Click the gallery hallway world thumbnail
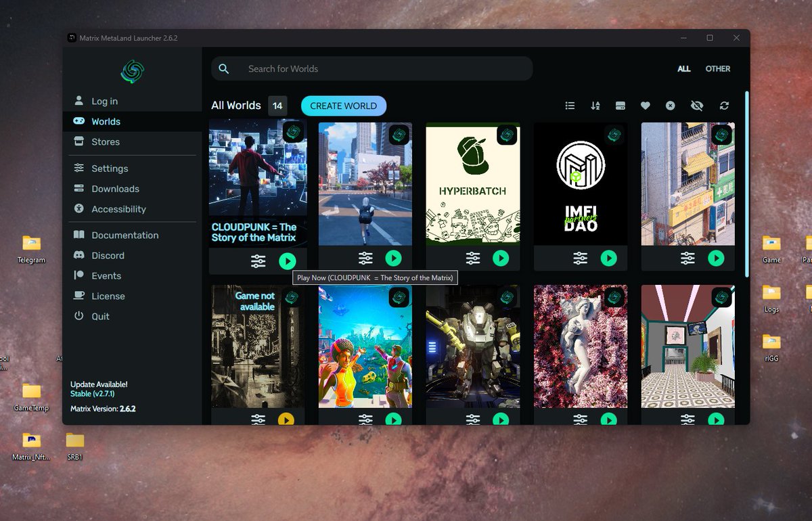 pos(688,346)
